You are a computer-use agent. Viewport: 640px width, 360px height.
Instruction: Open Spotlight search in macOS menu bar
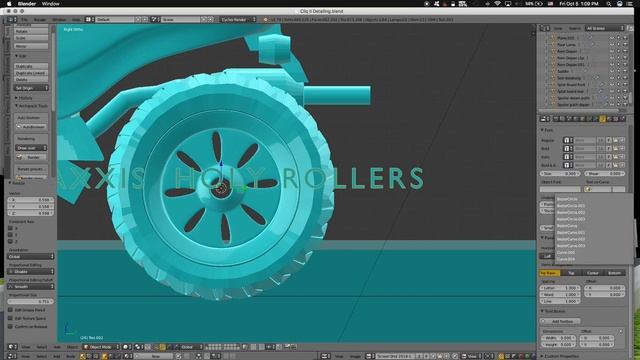pyautogui.click(x=609, y=4)
